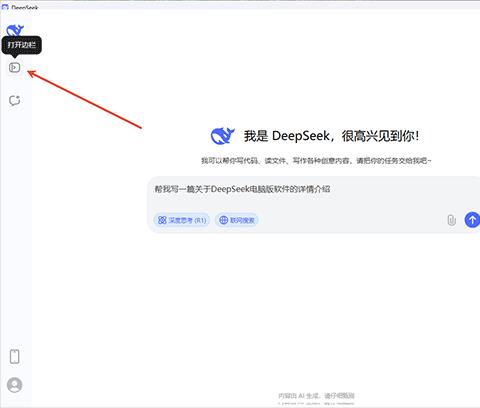The height and width of the screenshot is (408, 480).
Task: Start a new chat via bubble icon
Action: click(14, 100)
